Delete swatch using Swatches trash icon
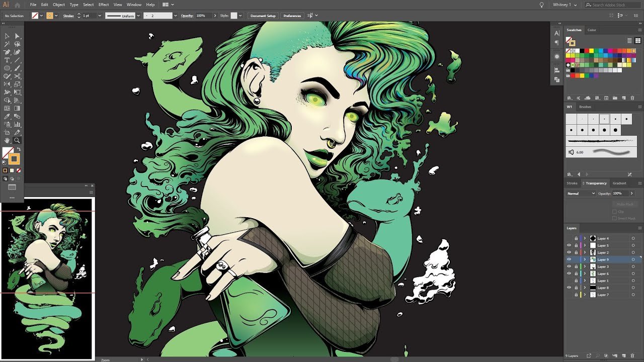Image resolution: width=644 pixels, height=362 pixels. (632, 98)
